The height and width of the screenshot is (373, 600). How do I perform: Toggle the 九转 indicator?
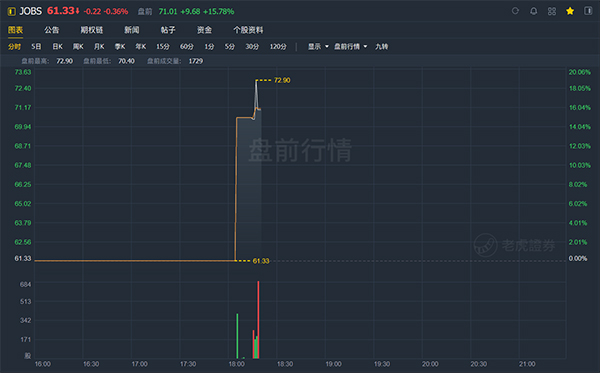pyautogui.click(x=382, y=46)
